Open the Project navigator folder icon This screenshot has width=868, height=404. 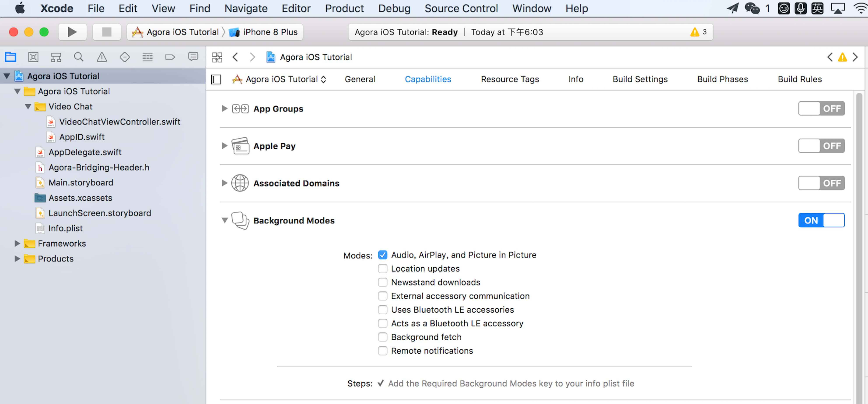point(10,57)
